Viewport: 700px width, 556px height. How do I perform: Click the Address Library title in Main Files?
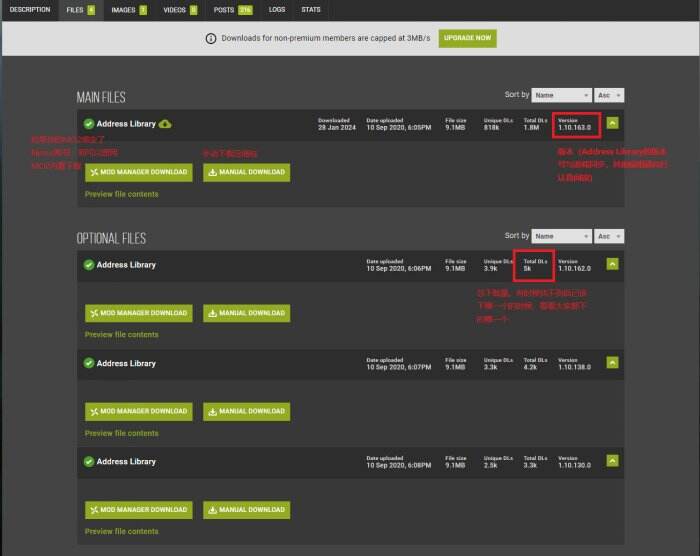[126, 124]
